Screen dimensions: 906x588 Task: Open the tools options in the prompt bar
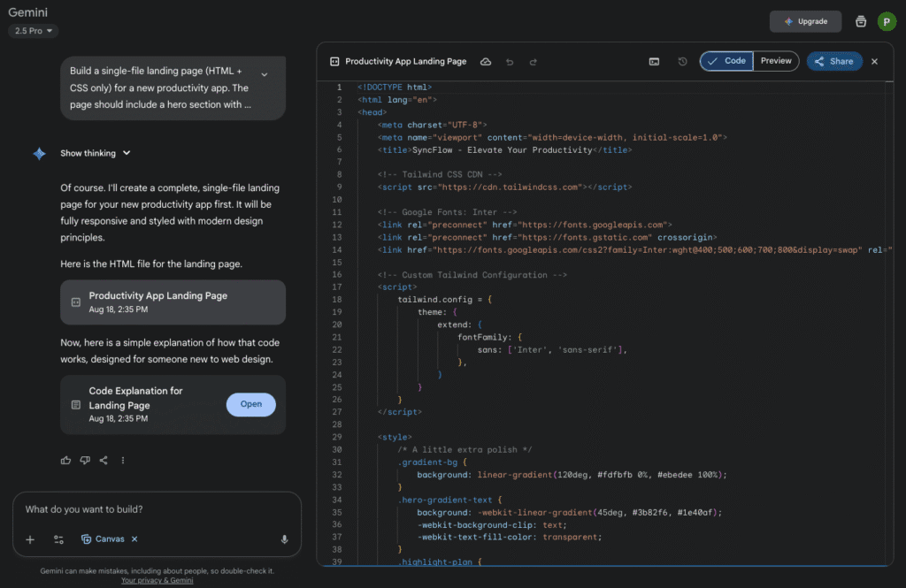58,539
